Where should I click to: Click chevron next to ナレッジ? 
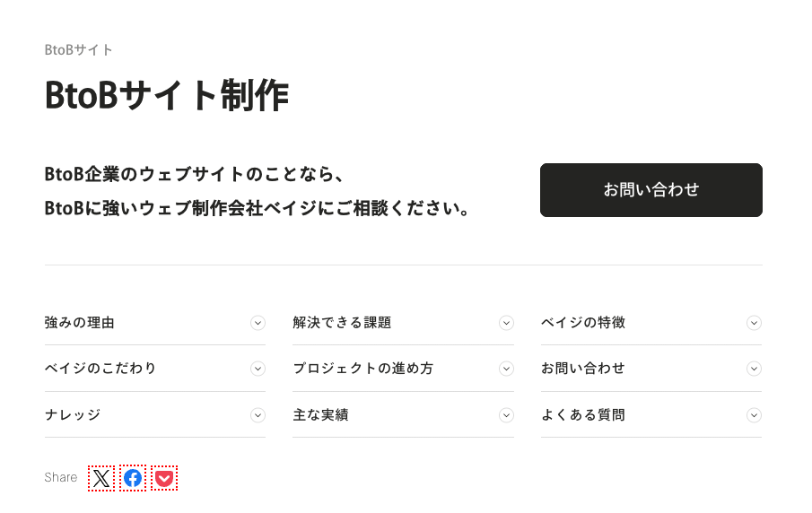[x=258, y=415]
